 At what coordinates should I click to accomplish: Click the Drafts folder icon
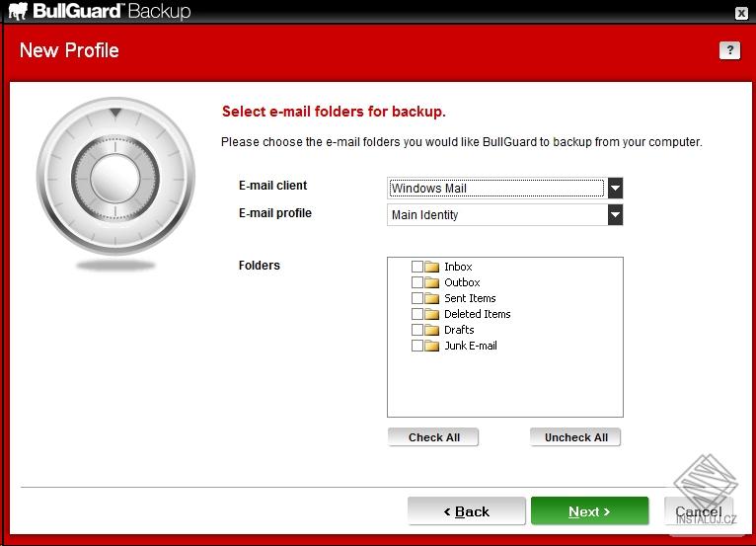[x=432, y=331]
